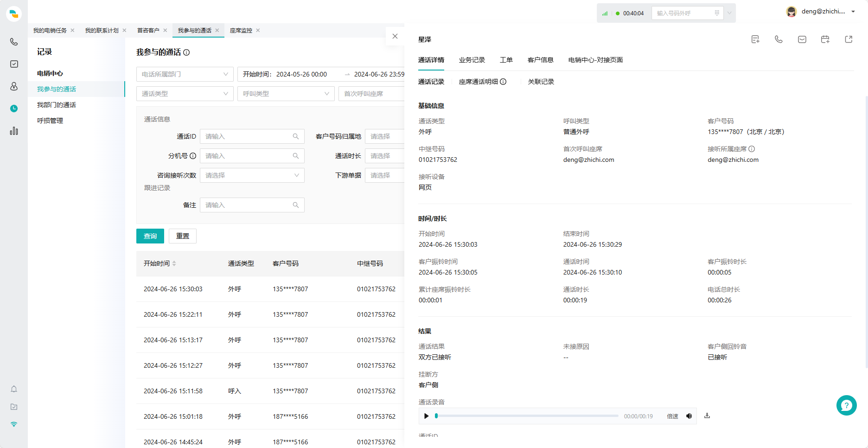Call the customer via phone icon

click(779, 39)
